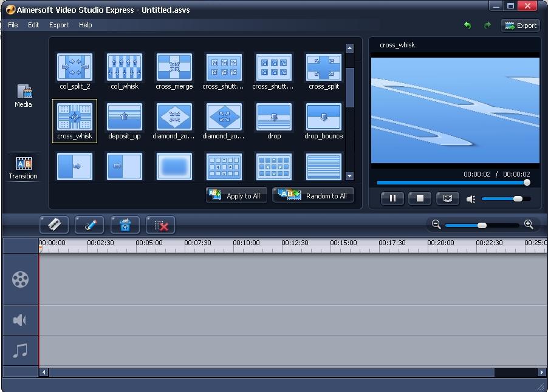This screenshot has height=392, width=548.
Task: Select the cross_whisk transition
Action: [75, 121]
